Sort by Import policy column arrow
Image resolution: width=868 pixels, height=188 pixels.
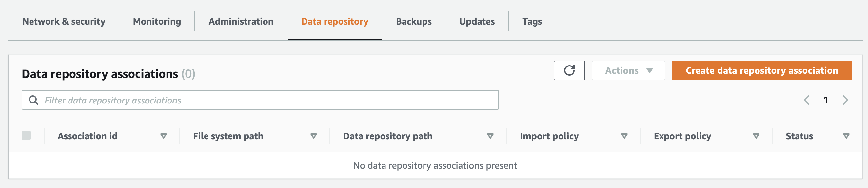click(624, 136)
